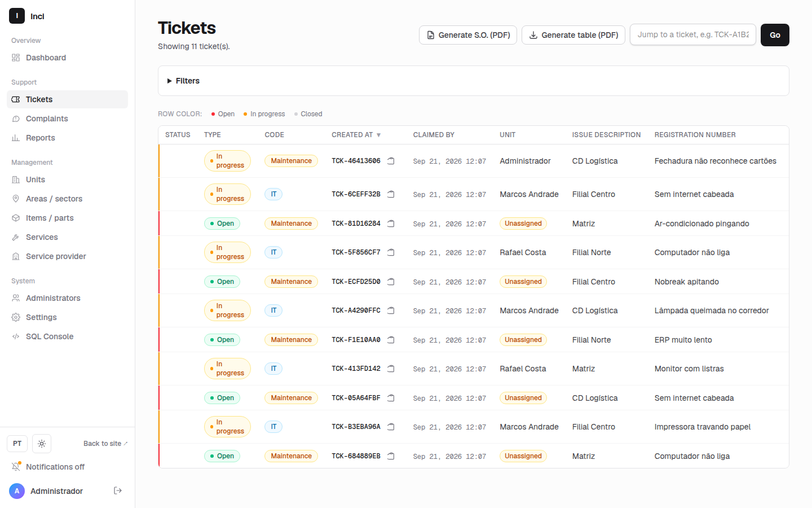Screen dimensions: 812x508
Task: Open Services page
Action: [x=67, y=237]
